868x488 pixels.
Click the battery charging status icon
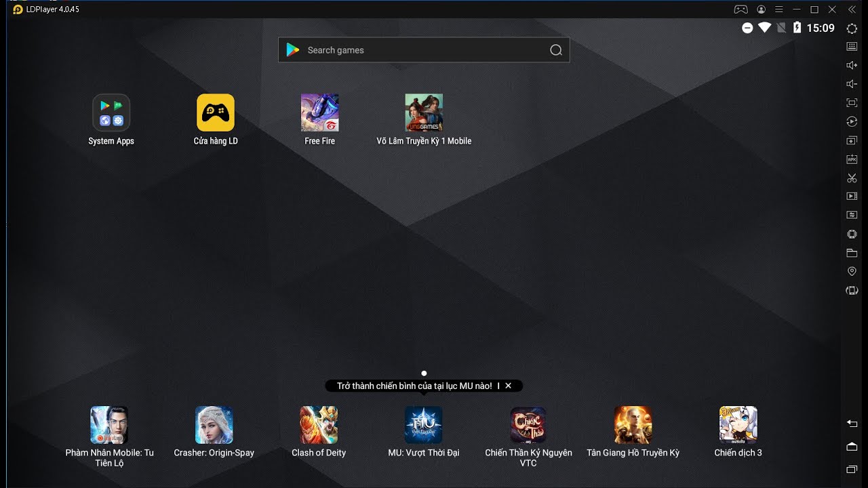point(797,28)
